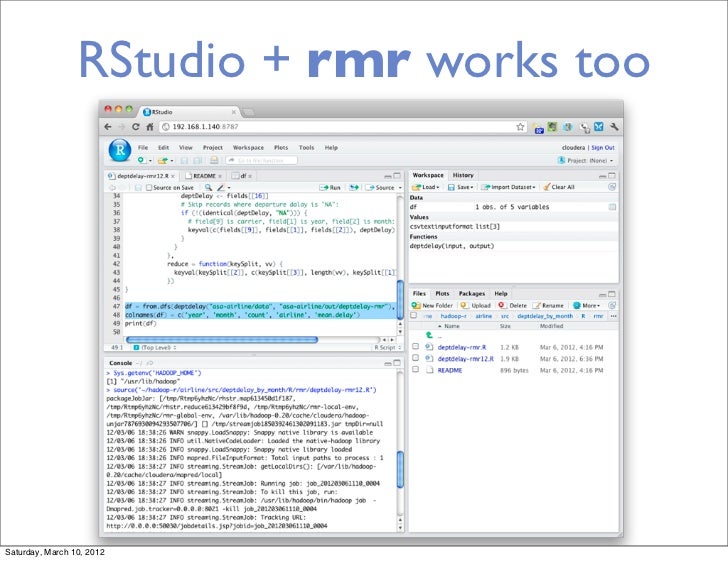Bookmark this page with star icon
The width and height of the screenshot is (728, 561).
coord(520,126)
